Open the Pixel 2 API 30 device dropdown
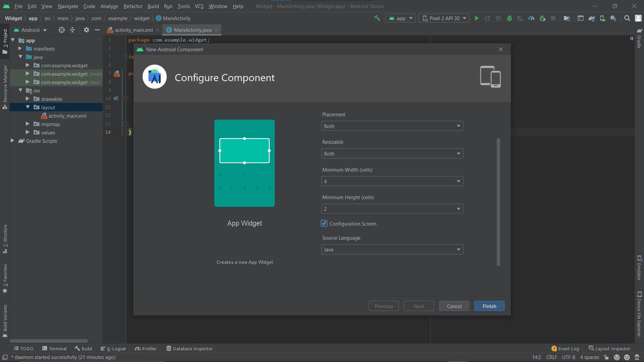This screenshot has height=362, width=644. [x=444, y=18]
